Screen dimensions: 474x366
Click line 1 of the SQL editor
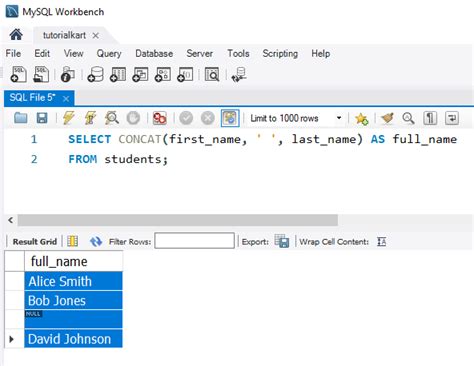262,139
